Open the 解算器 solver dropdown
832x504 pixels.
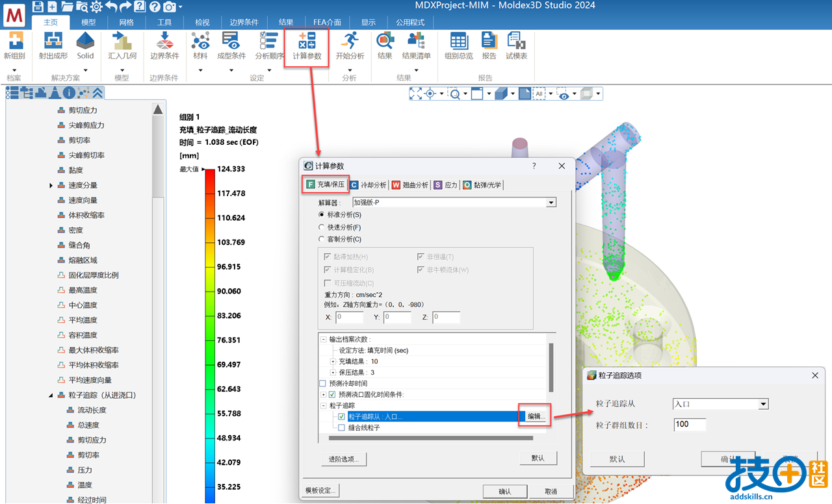(x=551, y=203)
